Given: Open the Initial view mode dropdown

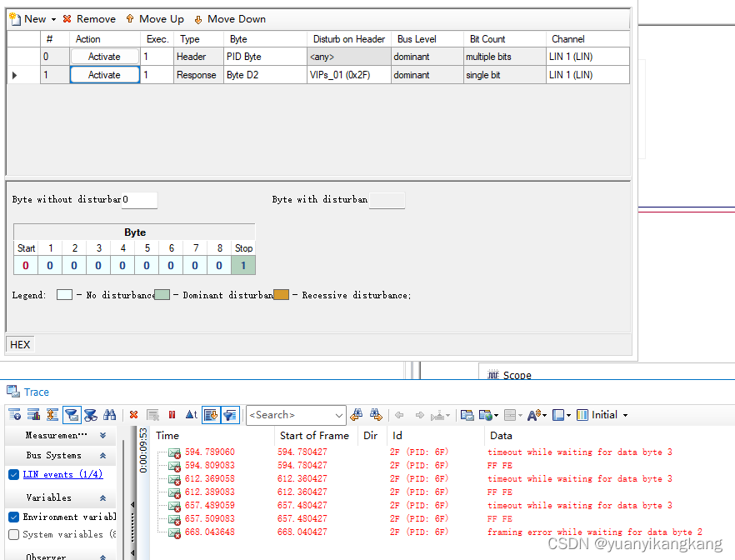Looking at the screenshot, I should pyautogui.click(x=624, y=414).
